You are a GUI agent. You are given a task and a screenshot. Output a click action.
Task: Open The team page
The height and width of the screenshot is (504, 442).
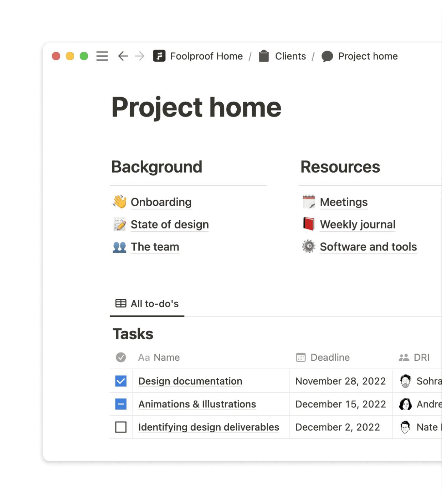point(155,246)
